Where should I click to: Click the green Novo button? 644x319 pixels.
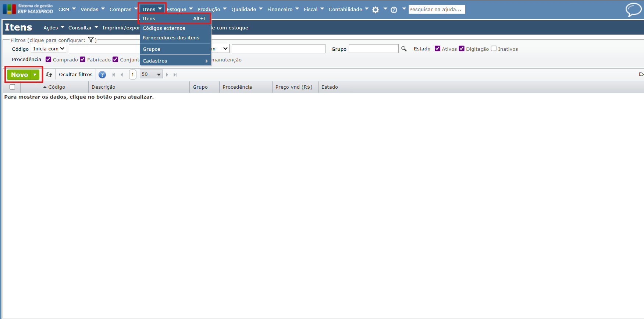[19, 75]
